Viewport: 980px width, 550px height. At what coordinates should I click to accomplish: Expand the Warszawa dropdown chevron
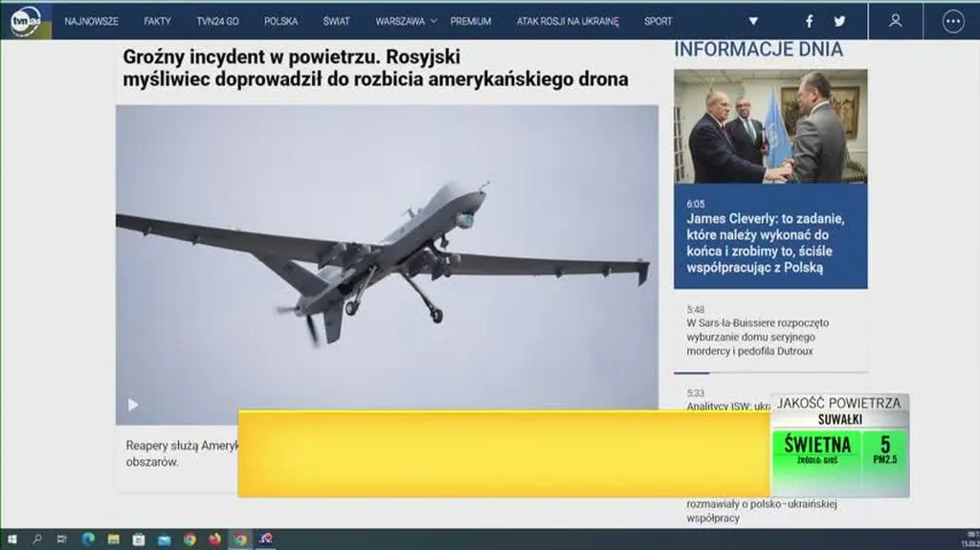[434, 21]
